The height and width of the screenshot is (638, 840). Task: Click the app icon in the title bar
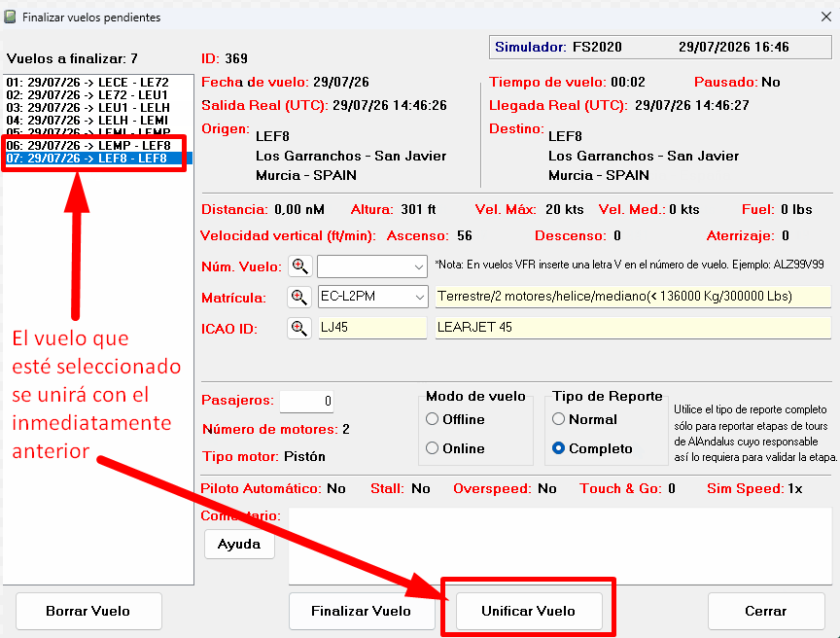click(10, 18)
